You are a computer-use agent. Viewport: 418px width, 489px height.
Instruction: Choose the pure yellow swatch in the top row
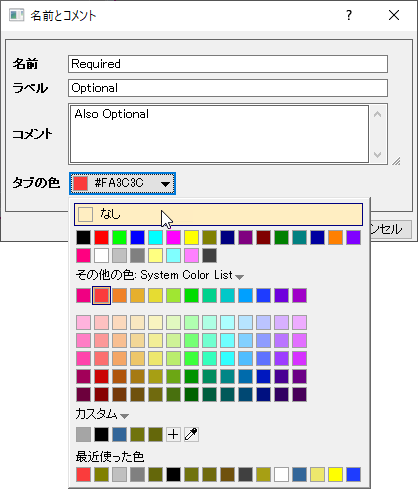pos(191,238)
